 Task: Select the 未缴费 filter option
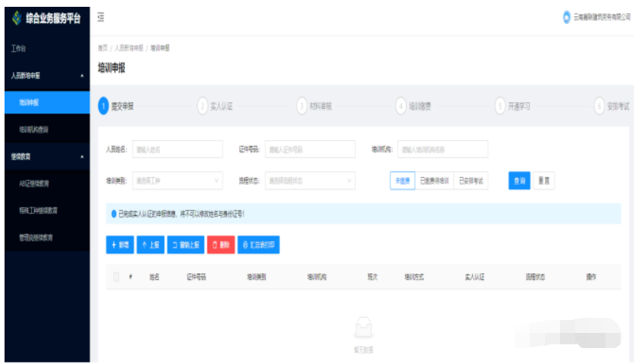[x=403, y=181]
